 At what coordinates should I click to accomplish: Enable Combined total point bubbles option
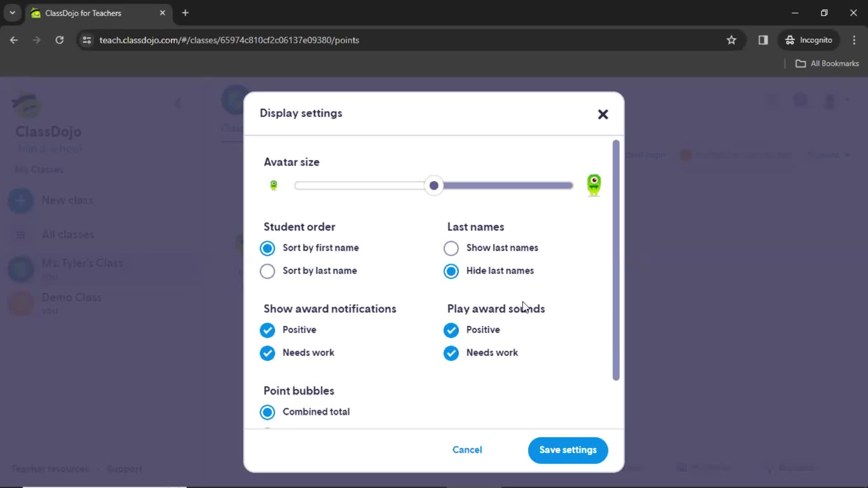click(x=267, y=412)
